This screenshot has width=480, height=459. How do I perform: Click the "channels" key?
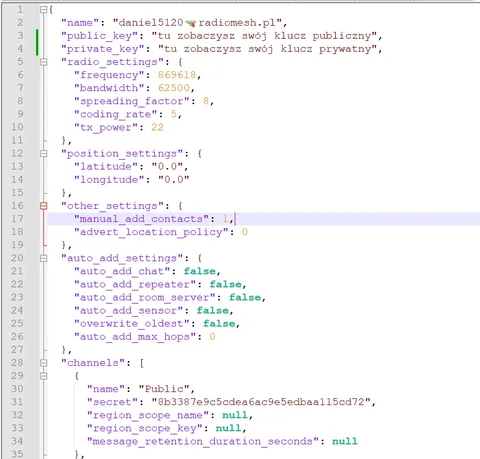[93, 363]
